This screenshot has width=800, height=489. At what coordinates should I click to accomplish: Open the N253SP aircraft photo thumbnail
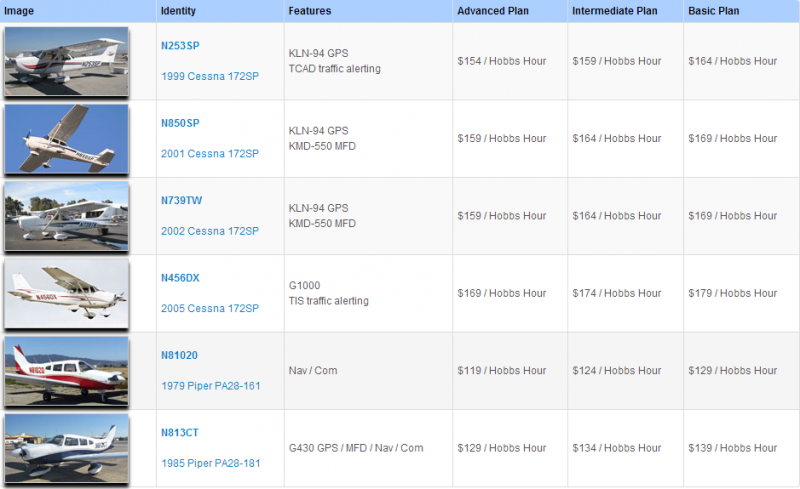tap(66, 61)
